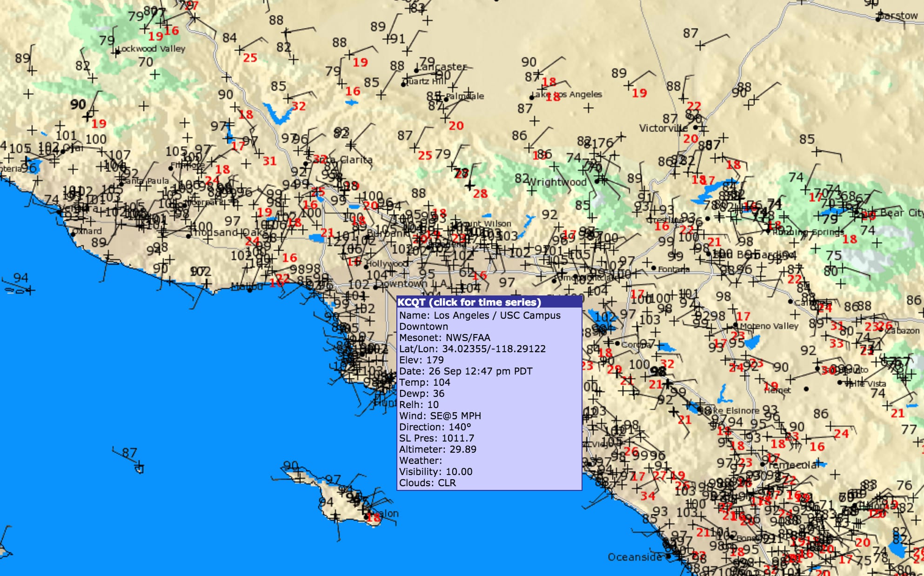Select the 'Mesonet: NWS/FAA' popup row
This screenshot has width=924, height=576.
click(445, 338)
